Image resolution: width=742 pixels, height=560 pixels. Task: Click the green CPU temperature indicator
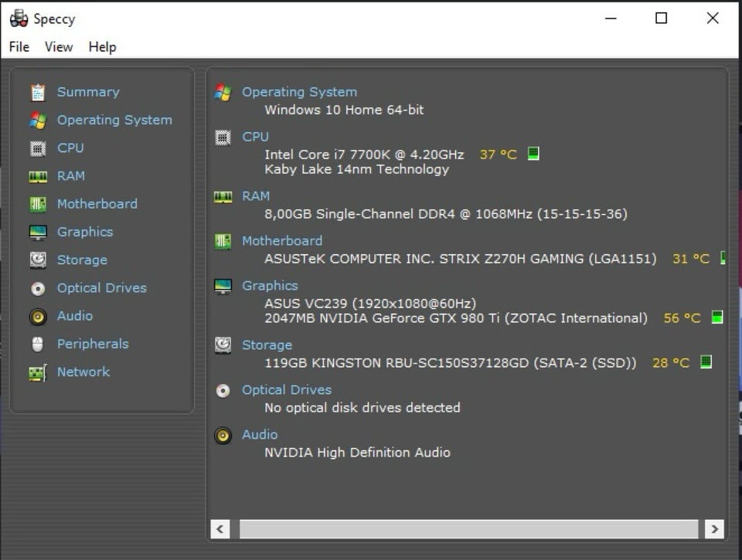pos(533,154)
